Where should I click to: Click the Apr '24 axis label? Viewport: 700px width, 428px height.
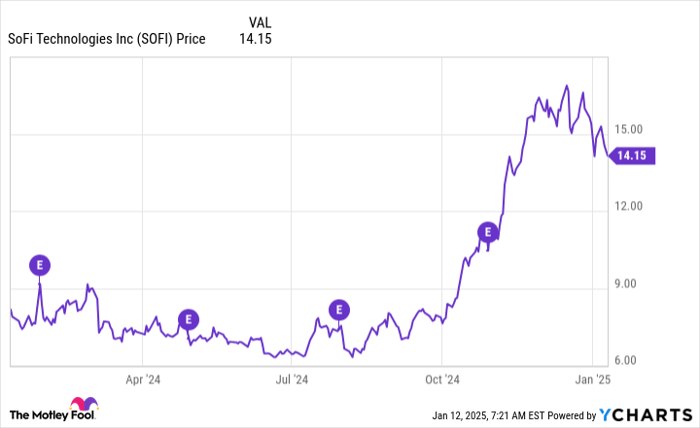pyautogui.click(x=144, y=379)
